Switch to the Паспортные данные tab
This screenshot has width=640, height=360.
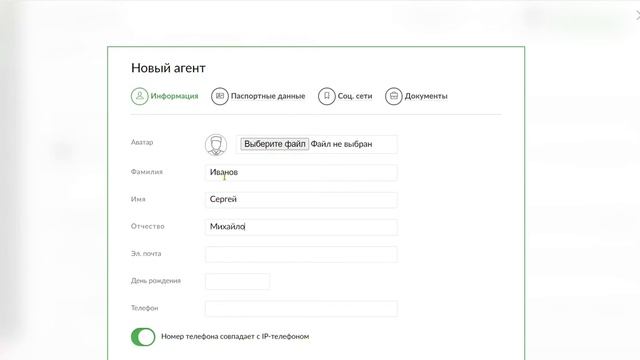258,96
